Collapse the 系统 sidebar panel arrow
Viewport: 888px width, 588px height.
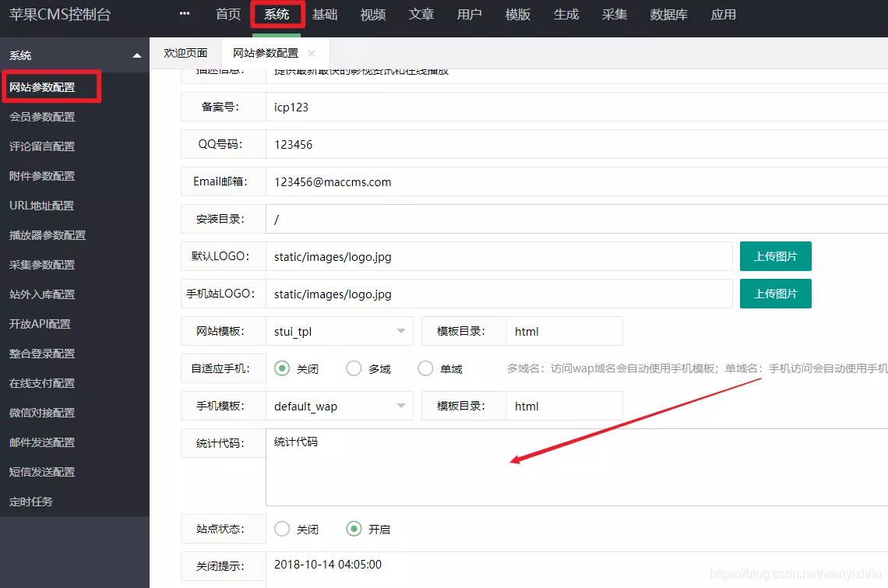click(x=136, y=55)
